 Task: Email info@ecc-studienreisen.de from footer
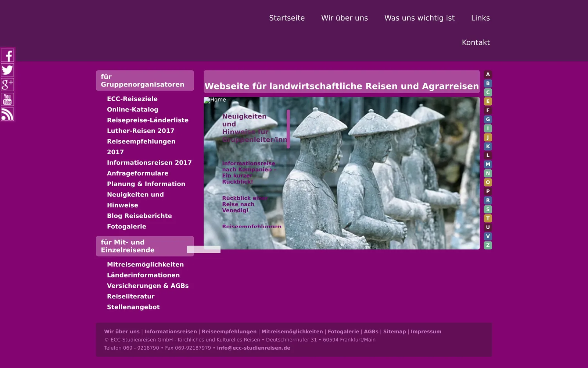coord(254,348)
